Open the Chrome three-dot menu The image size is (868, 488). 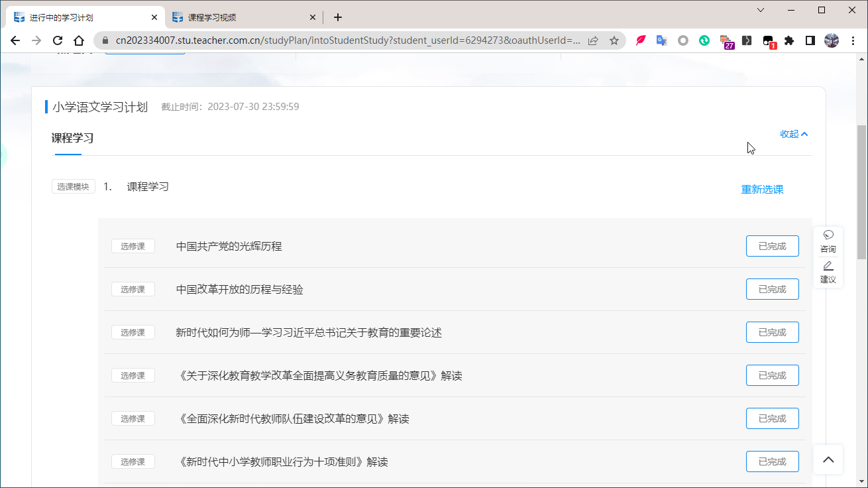click(853, 40)
